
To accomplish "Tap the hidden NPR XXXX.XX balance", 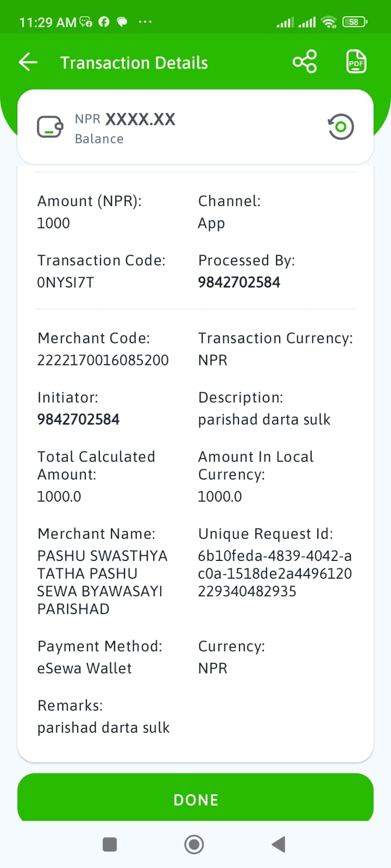I will pos(125,119).
